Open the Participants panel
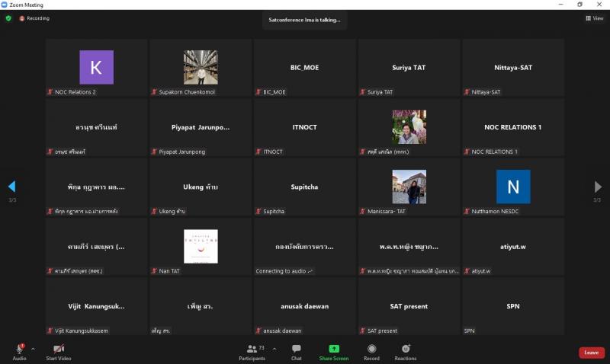 (x=252, y=353)
